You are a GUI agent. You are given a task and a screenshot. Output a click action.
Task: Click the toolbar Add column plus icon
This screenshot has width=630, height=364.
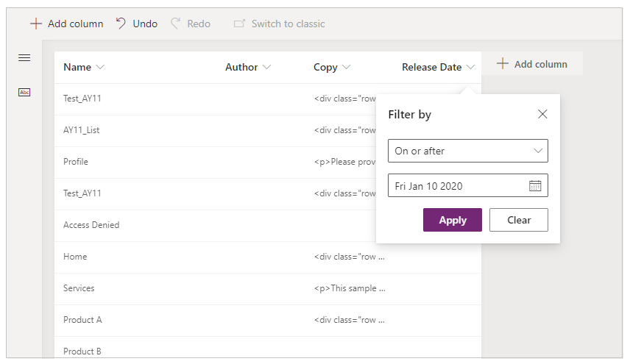pyautogui.click(x=35, y=24)
